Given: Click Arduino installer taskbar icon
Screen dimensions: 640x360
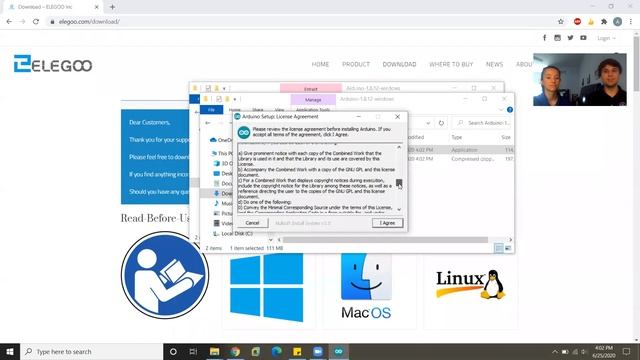Looking at the screenshot, I should pyautogui.click(x=338, y=351).
